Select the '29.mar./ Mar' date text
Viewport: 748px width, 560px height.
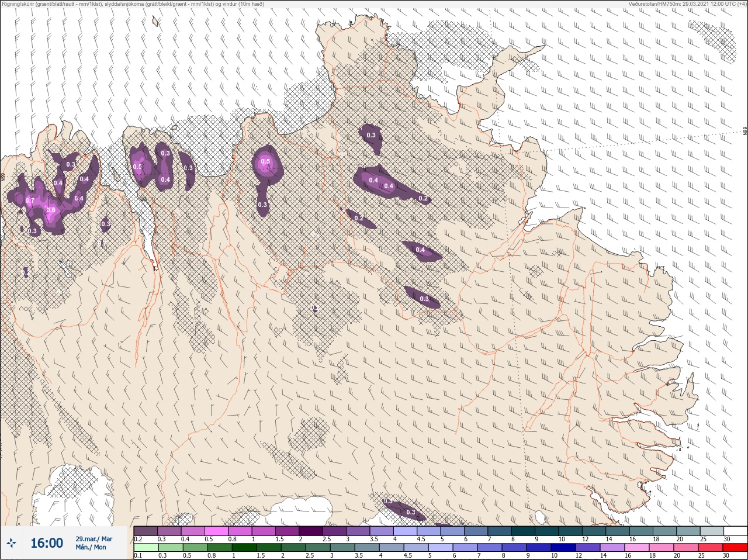pyautogui.click(x=94, y=539)
